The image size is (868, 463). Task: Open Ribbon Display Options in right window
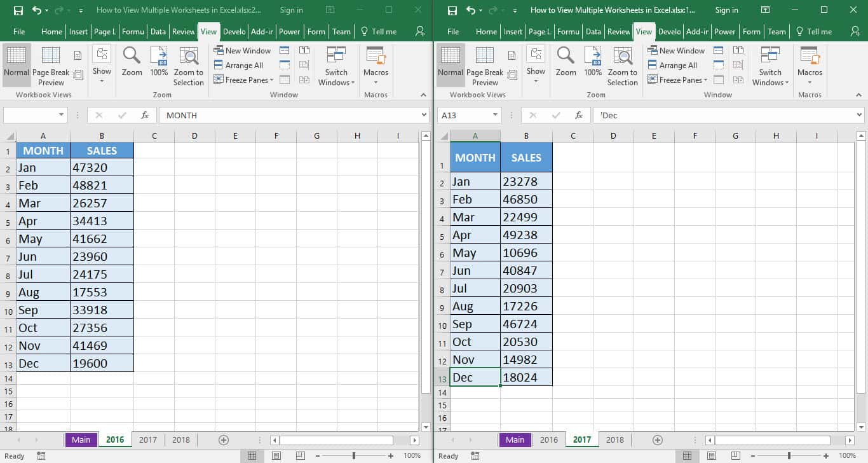pyautogui.click(x=766, y=10)
